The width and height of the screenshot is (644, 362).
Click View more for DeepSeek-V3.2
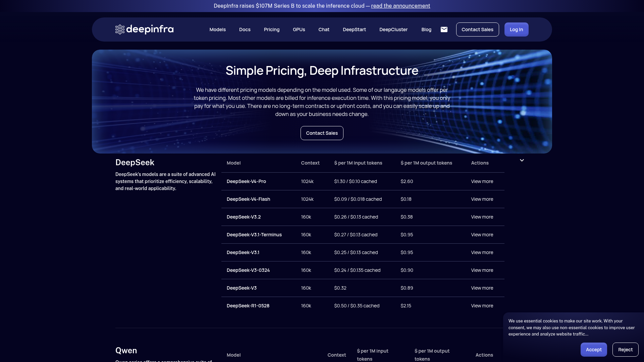[482, 217]
